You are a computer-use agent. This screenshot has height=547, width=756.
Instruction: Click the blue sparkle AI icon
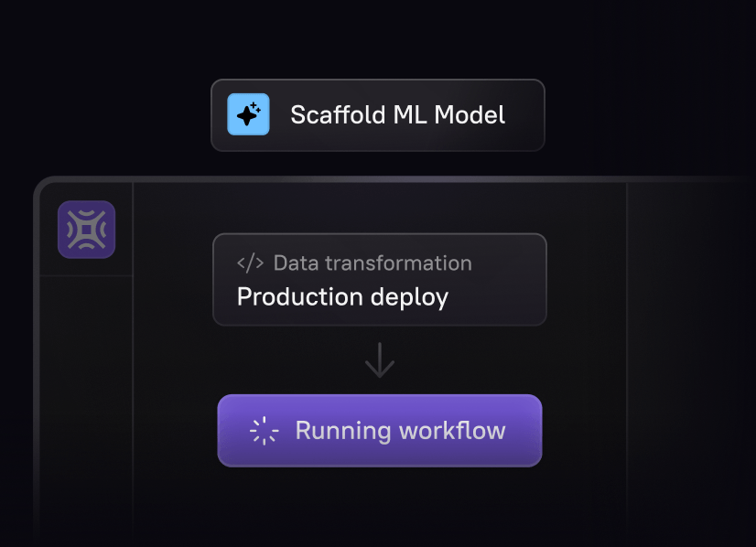tap(248, 114)
